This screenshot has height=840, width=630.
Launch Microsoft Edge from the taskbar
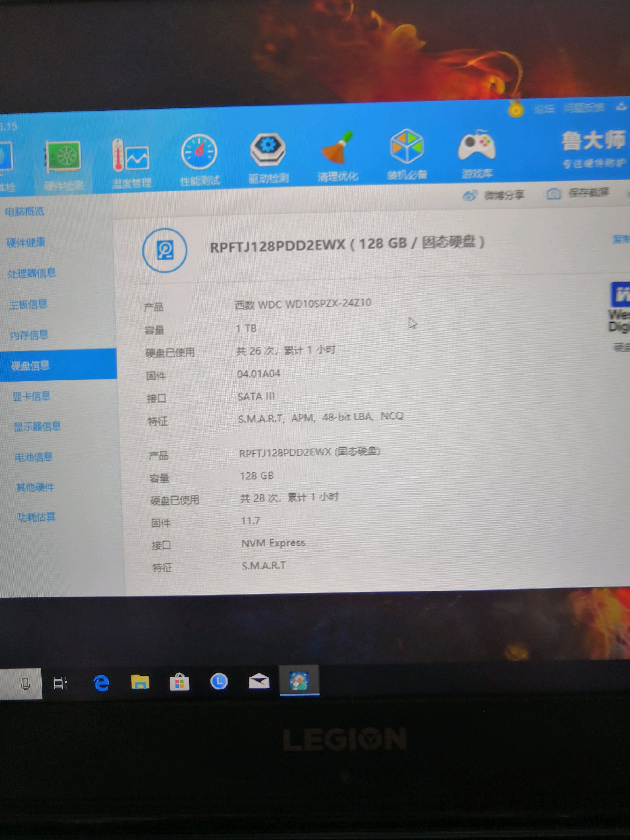point(101,683)
